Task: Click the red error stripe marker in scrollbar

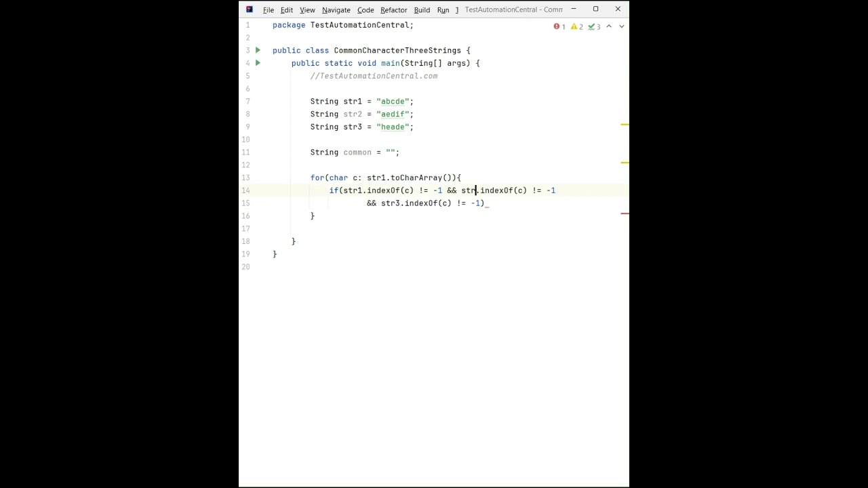Action: pyautogui.click(x=625, y=213)
